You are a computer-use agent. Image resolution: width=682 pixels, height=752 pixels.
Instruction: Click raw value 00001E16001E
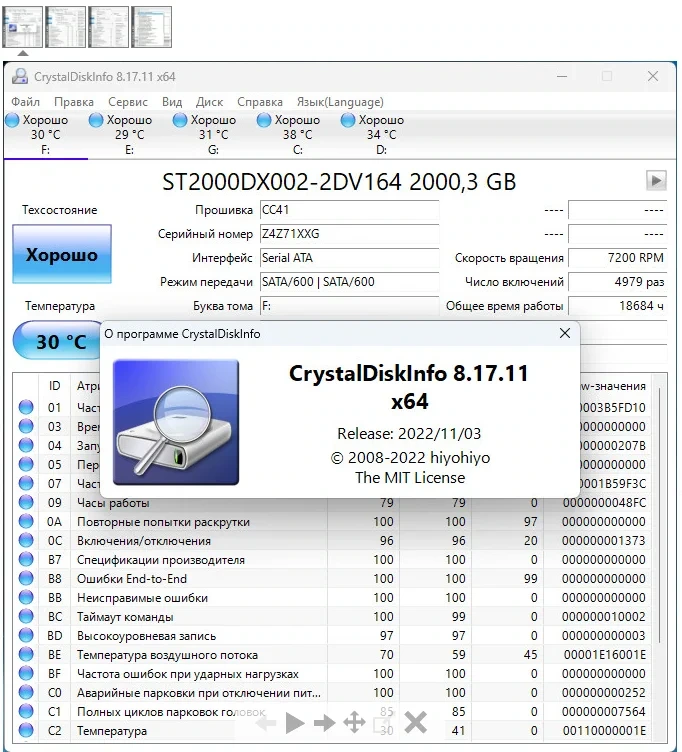[604, 655]
